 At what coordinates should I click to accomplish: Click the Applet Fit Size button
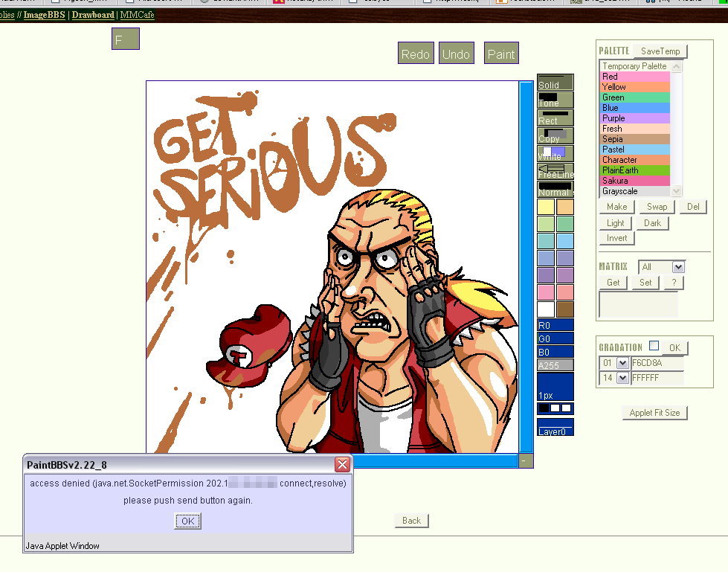[654, 413]
